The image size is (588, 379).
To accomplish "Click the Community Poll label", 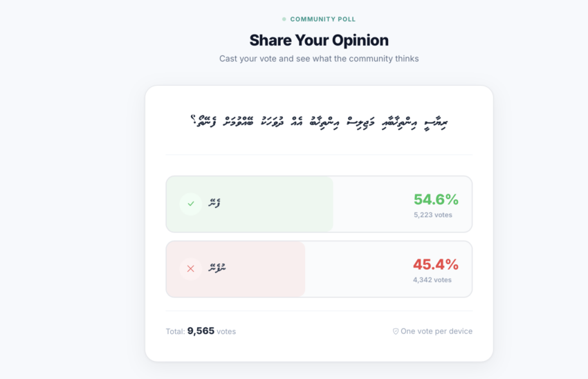I will 322,19.
